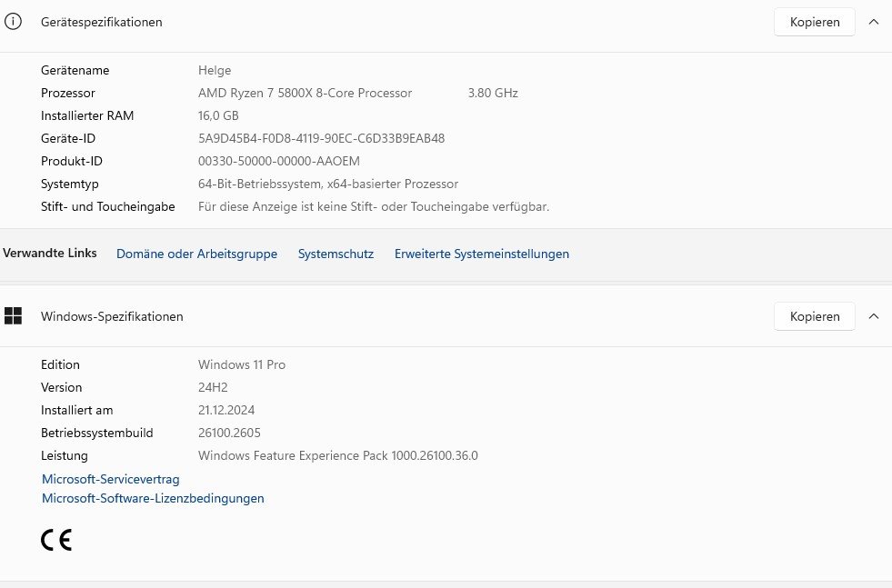Viewport: 892px width, 588px height.
Task: Select install date 21.12.2024
Action: (x=226, y=410)
